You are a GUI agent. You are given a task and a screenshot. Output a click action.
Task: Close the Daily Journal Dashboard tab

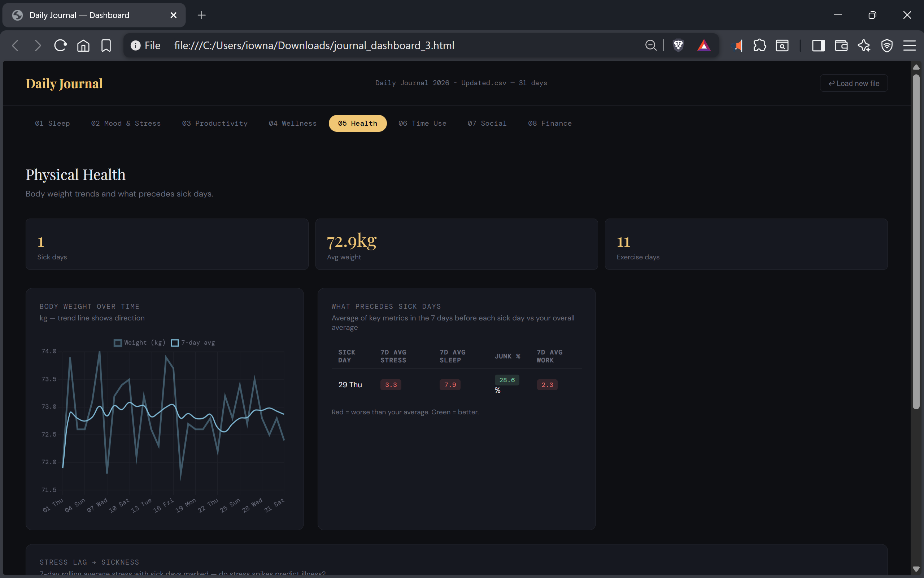[173, 15]
